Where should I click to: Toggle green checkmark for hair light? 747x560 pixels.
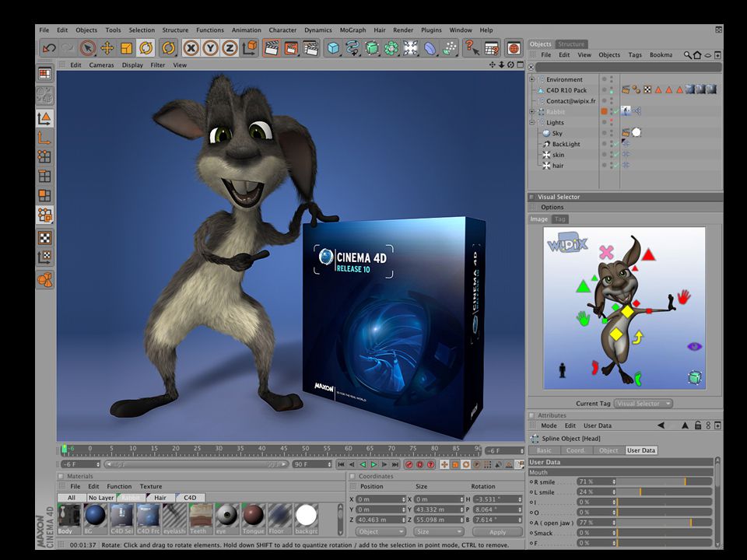[x=616, y=166]
